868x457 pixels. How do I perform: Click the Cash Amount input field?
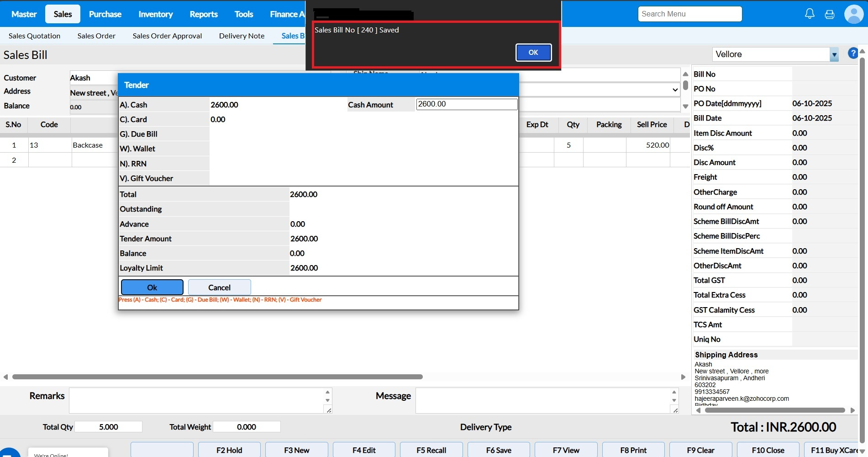coord(467,104)
